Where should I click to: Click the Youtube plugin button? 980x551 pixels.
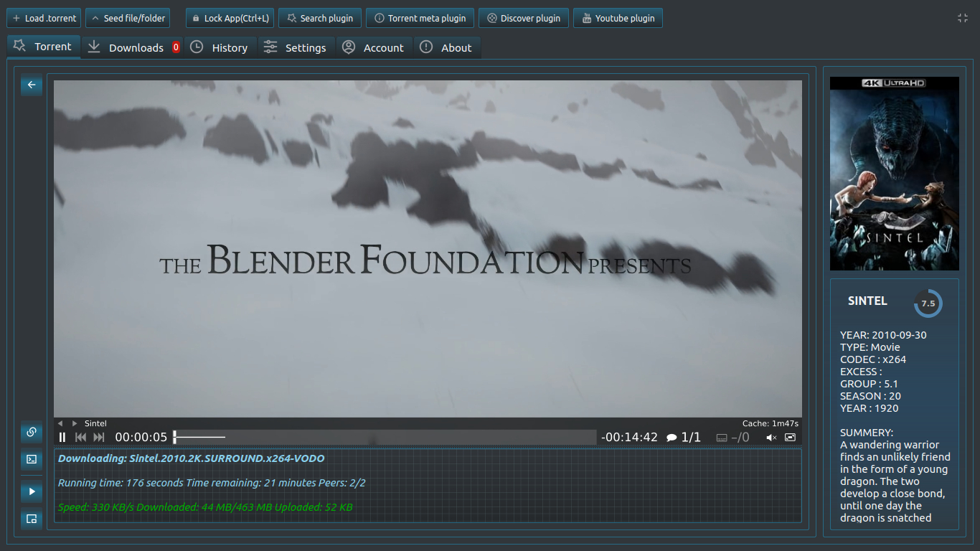coord(618,18)
